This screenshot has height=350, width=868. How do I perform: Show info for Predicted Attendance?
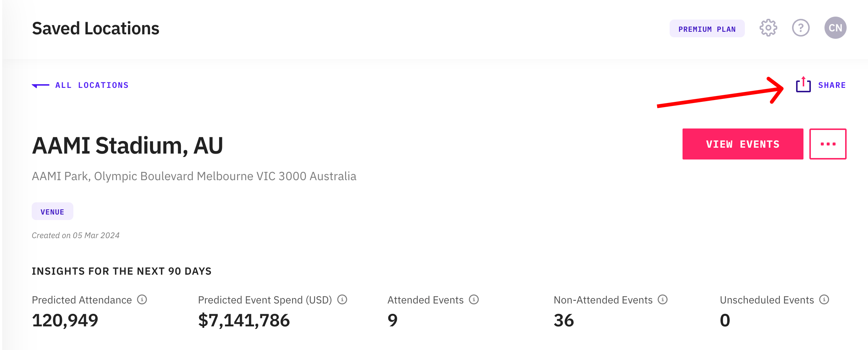pos(142,299)
